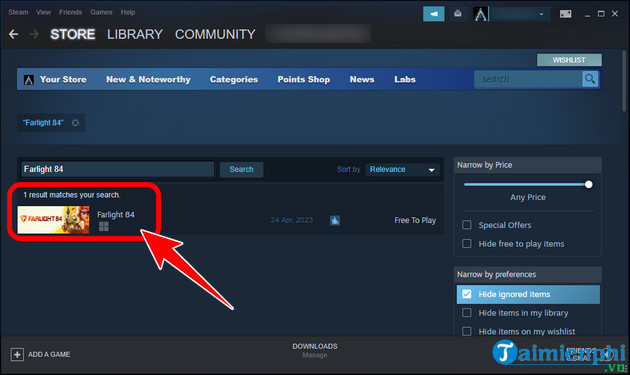Check Hide free to play items
The height and width of the screenshot is (375, 630).
pos(466,244)
